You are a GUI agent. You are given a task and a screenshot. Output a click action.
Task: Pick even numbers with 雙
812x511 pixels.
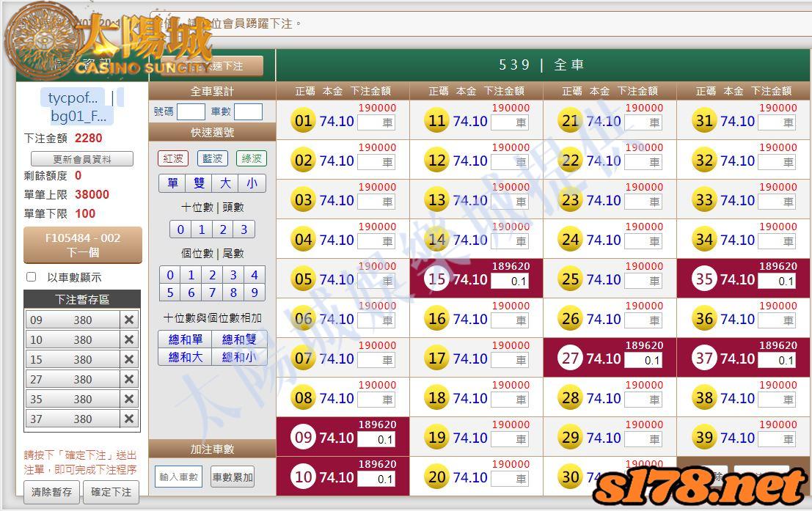coord(199,183)
